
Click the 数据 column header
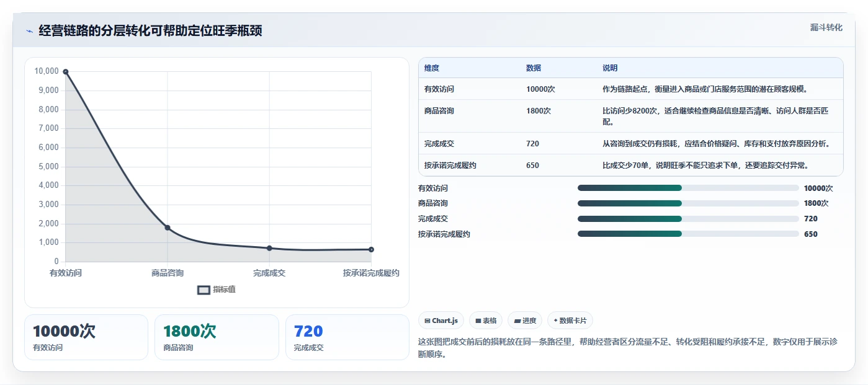(534, 68)
